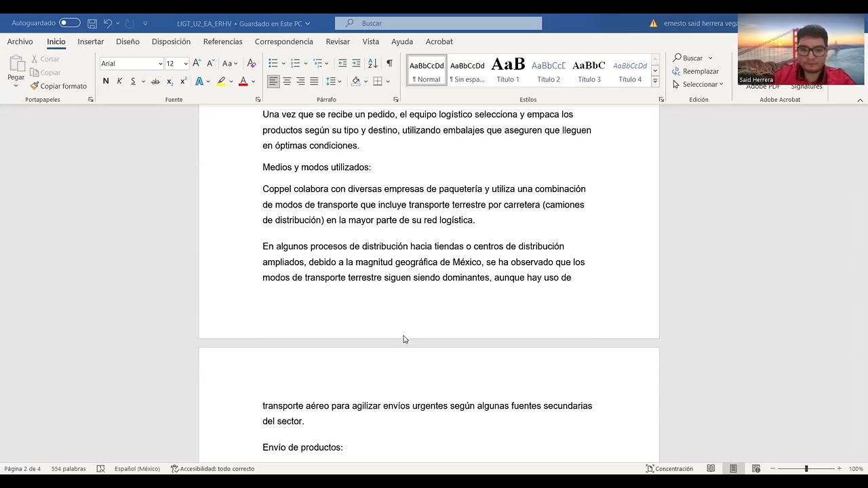Switch to the Insertar tab
The height and width of the screenshot is (488, 868).
pos(91,41)
